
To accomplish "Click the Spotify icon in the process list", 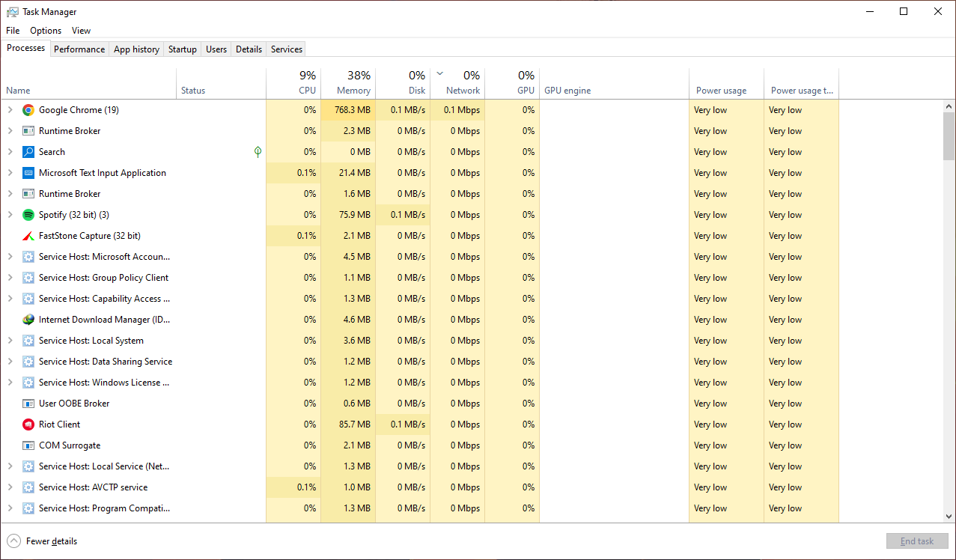I will point(28,214).
